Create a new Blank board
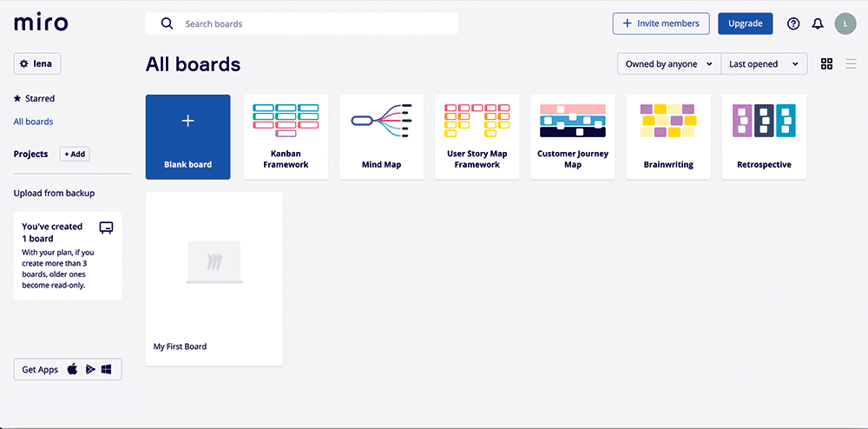The height and width of the screenshot is (429, 868). (187, 137)
